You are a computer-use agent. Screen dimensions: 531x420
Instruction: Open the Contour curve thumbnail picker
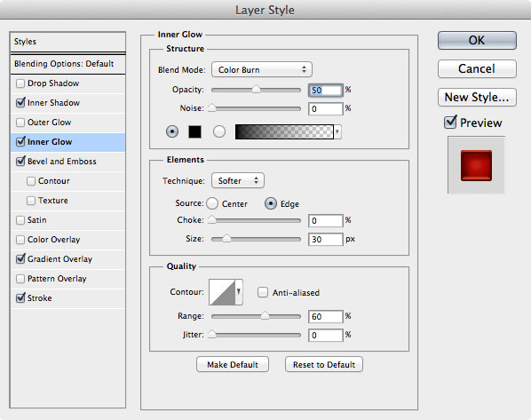click(x=222, y=292)
